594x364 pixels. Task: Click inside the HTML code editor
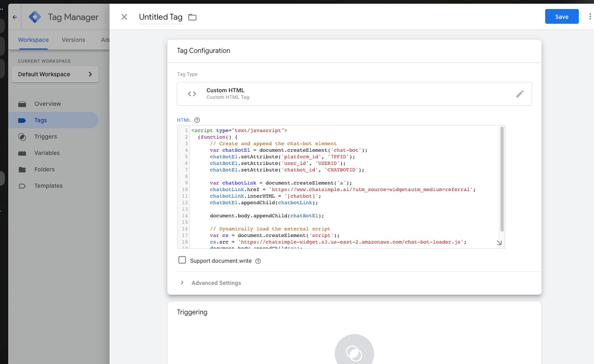(341, 187)
